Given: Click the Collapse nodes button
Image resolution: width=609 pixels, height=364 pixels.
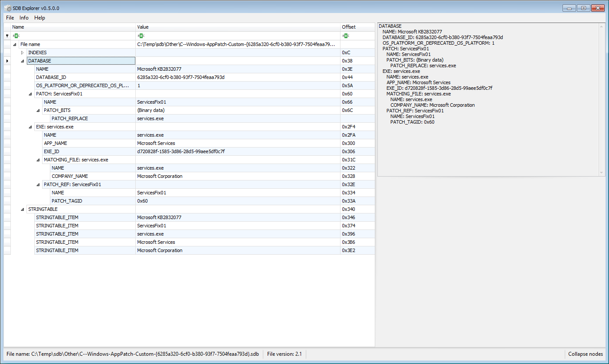Looking at the screenshot, I should [x=586, y=354].
